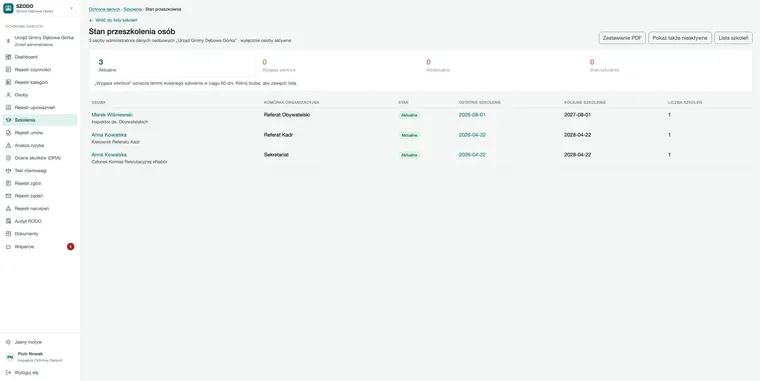Select the Brak szkolenia count card
The height and width of the screenshot is (381, 760).
click(667, 65)
